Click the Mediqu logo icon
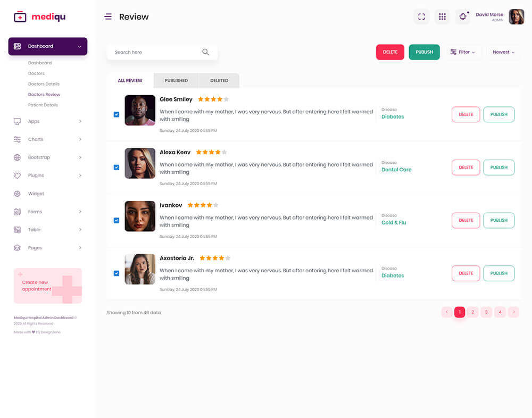 point(20,17)
